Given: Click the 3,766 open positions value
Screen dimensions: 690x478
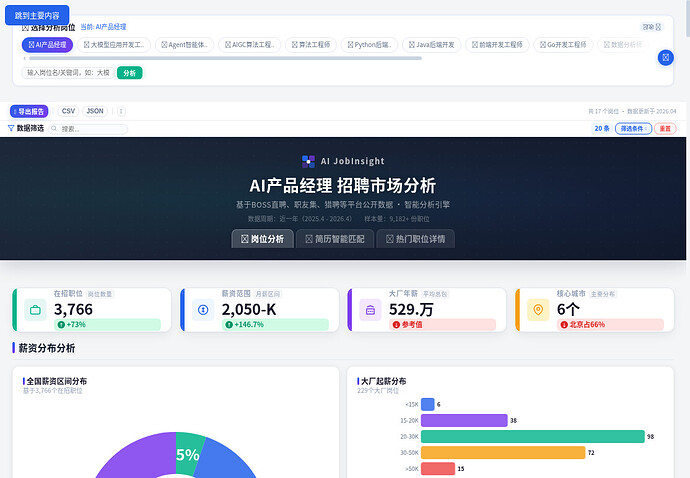Looking at the screenshot, I should 73,309.
